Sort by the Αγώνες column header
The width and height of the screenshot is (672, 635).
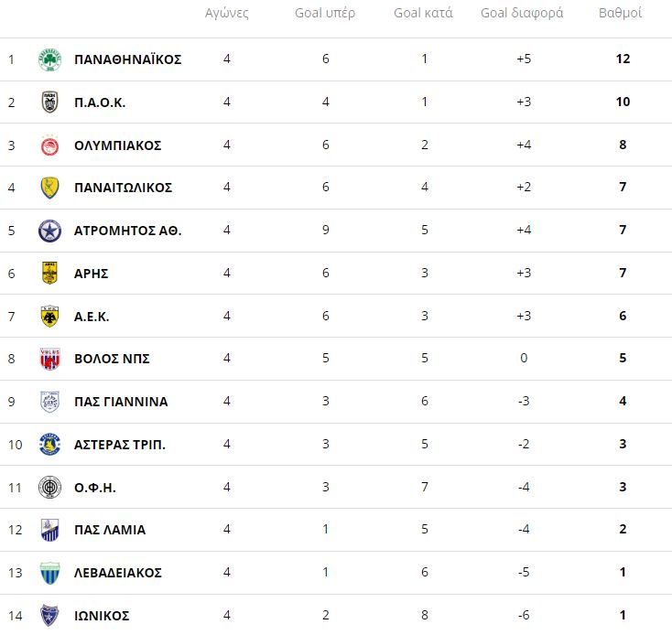[227, 14]
